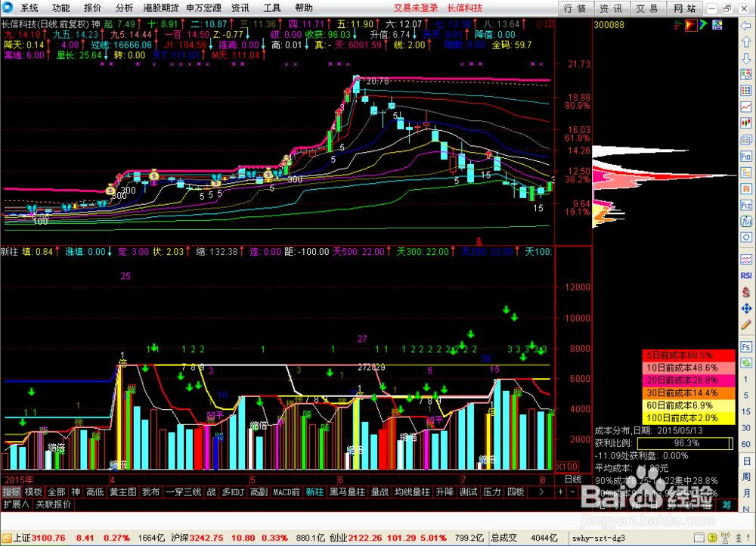Open the 分析 menu
This screenshot has height=546, width=756.
124,8
